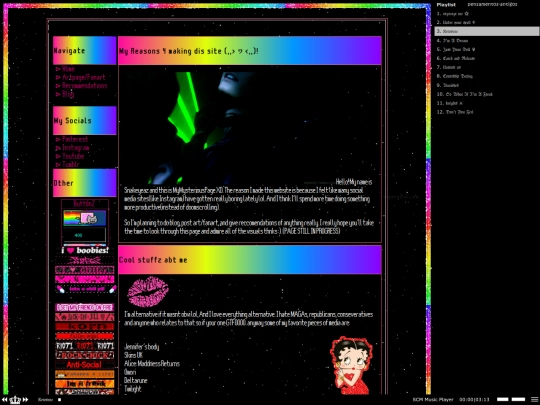Image resolution: width=540 pixels, height=405 pixels.
Task: Click 'Jennifer's body' in the favorites list
Action: (x=142, y=347)
